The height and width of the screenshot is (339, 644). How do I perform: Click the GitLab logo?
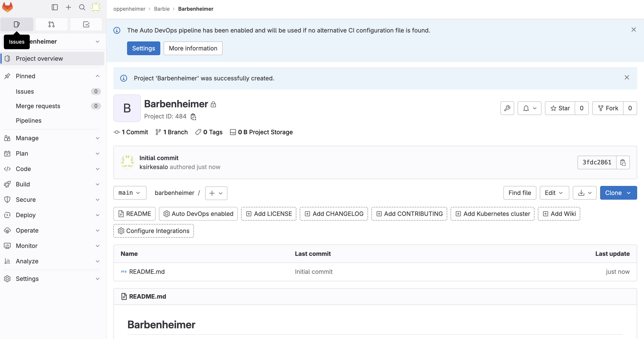(x=8, y=7)
